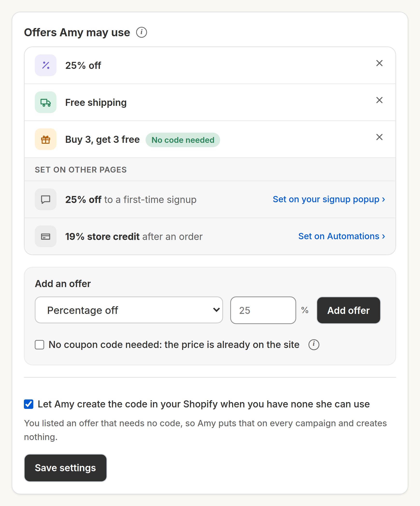This screenshot has height=506, width=420.
Task: Click the info icon beside Offers Amy may use
Action: pos(141,32)
